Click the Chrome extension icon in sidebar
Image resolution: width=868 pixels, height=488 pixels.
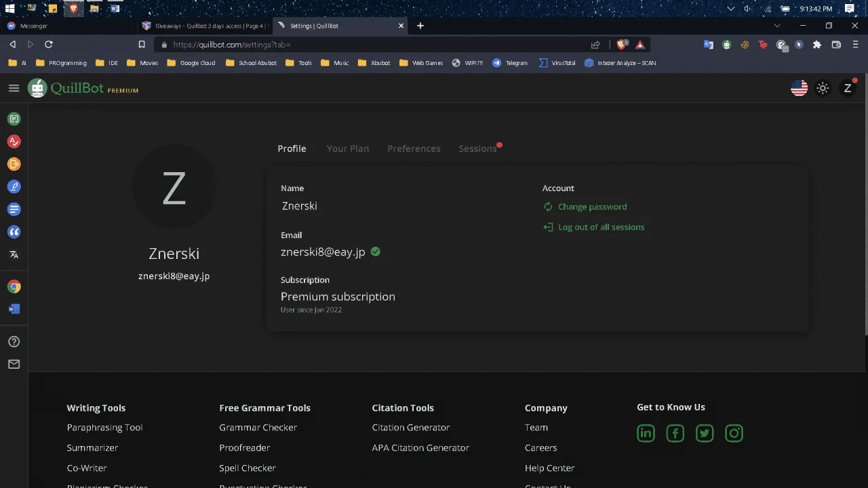click(x=14, y=287)
